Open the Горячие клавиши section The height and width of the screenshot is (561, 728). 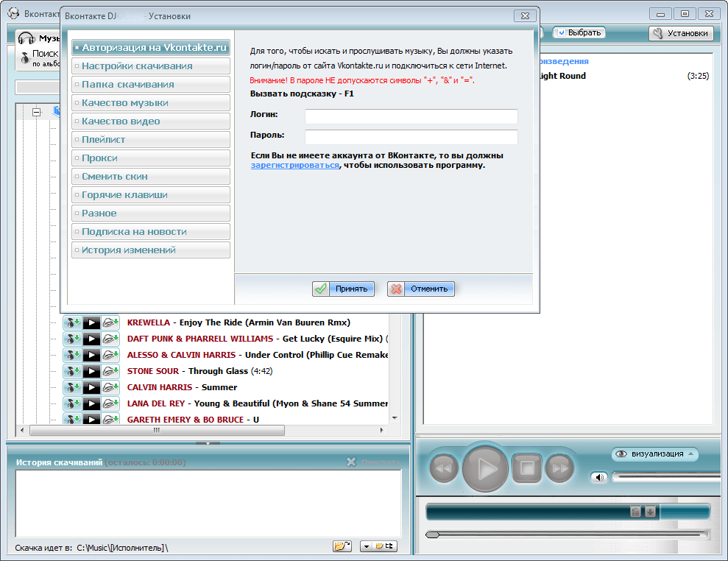[x=151, y=194]
